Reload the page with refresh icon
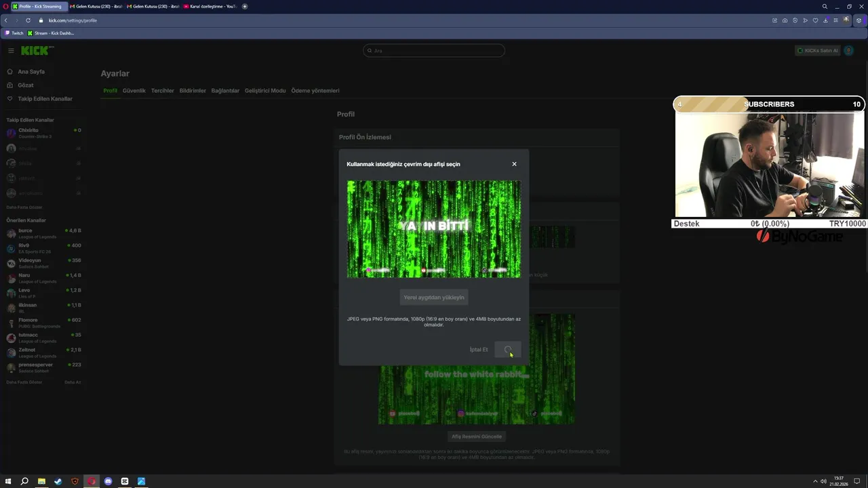868x488 pixels. pos(28,20)
